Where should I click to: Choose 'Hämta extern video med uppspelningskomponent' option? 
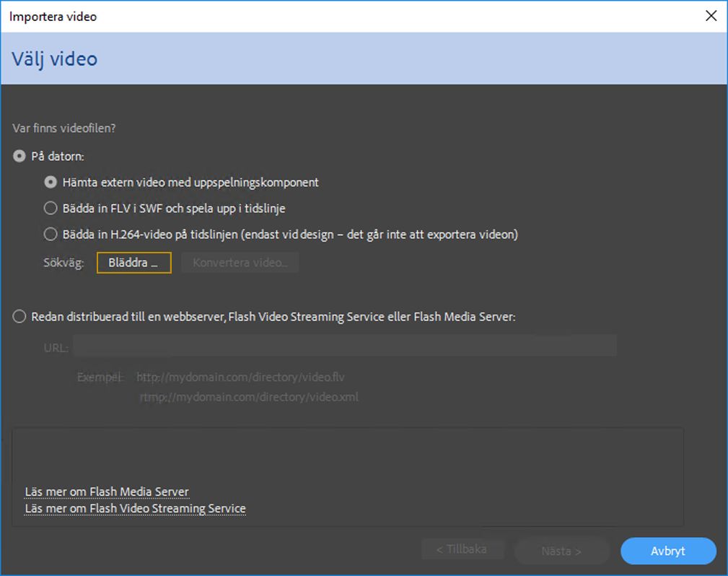(51, 182)
